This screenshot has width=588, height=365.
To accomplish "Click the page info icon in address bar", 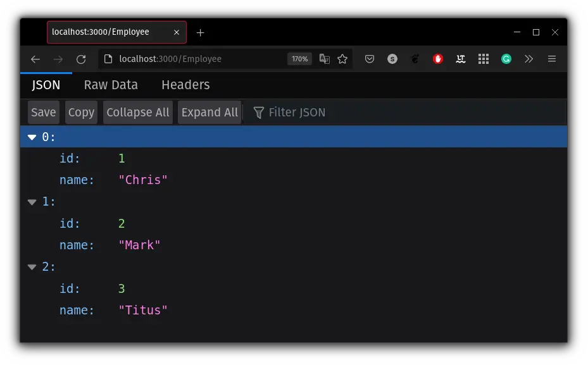I will (108, 59).
